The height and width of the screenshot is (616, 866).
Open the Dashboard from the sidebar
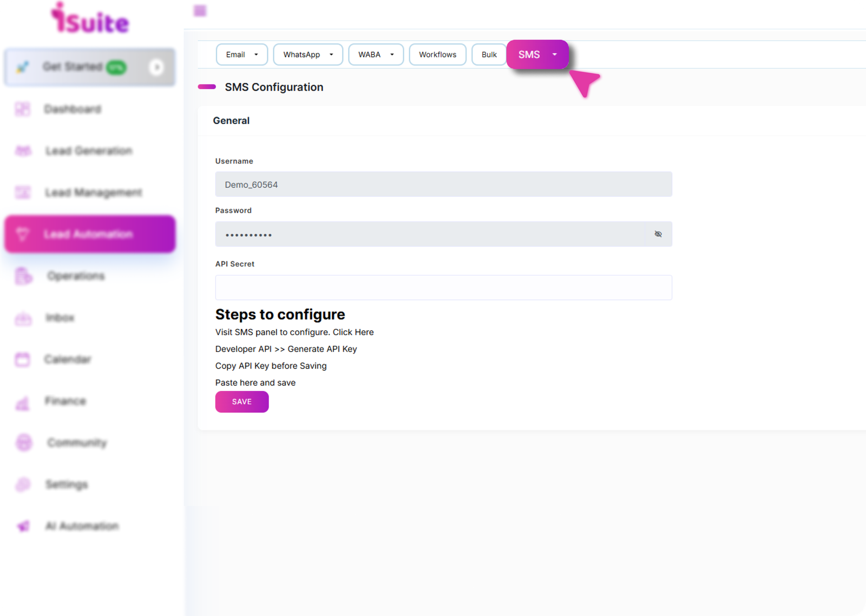[73, 109]
